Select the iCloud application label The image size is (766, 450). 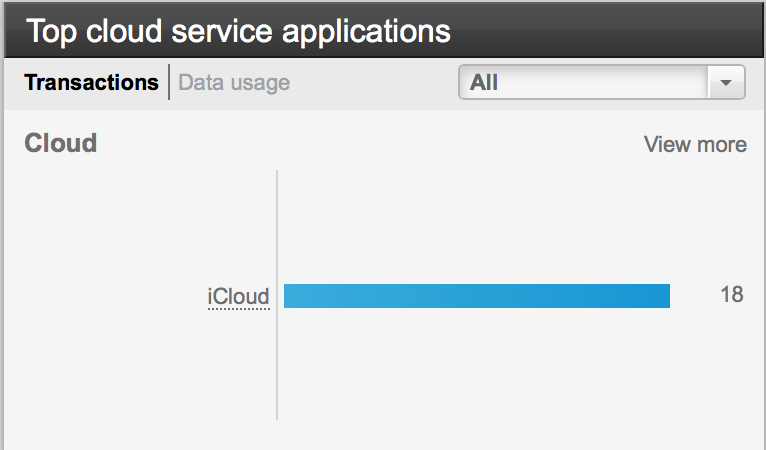click(238, 296)
